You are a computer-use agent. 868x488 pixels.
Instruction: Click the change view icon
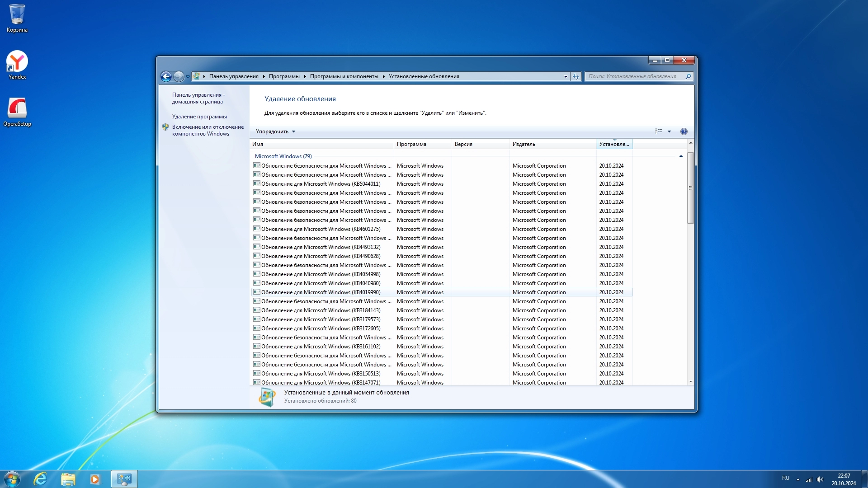pos(658,131)
